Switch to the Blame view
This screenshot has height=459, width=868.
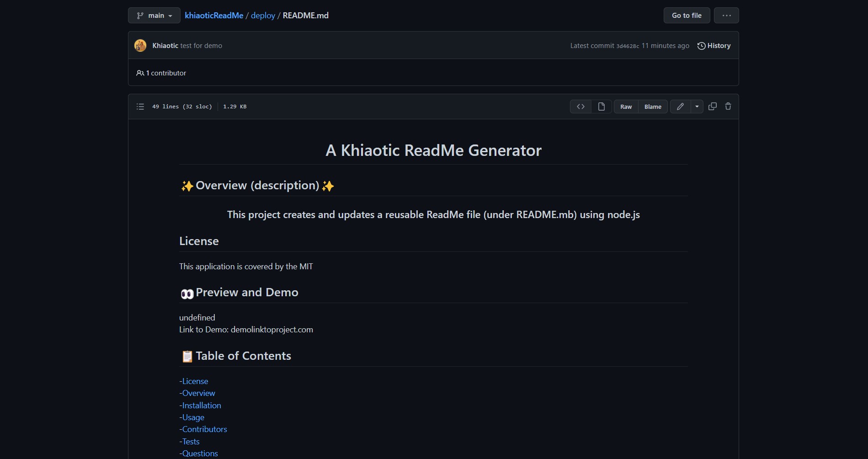pos(652,106)
